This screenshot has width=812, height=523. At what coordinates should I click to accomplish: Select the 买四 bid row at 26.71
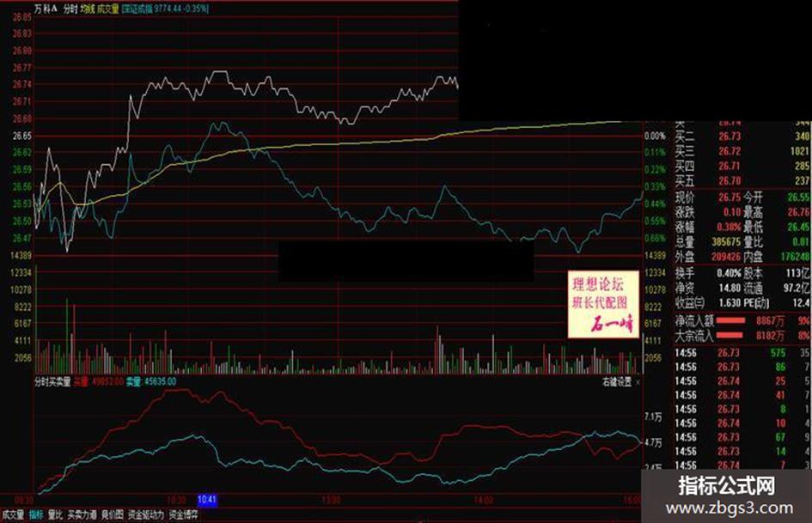point(742,167)
